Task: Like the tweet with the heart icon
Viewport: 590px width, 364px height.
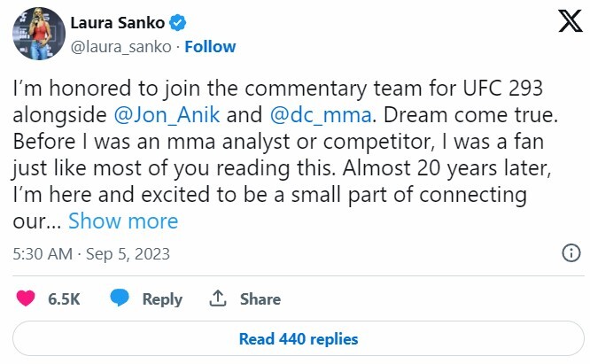Action: click(25, 299)
